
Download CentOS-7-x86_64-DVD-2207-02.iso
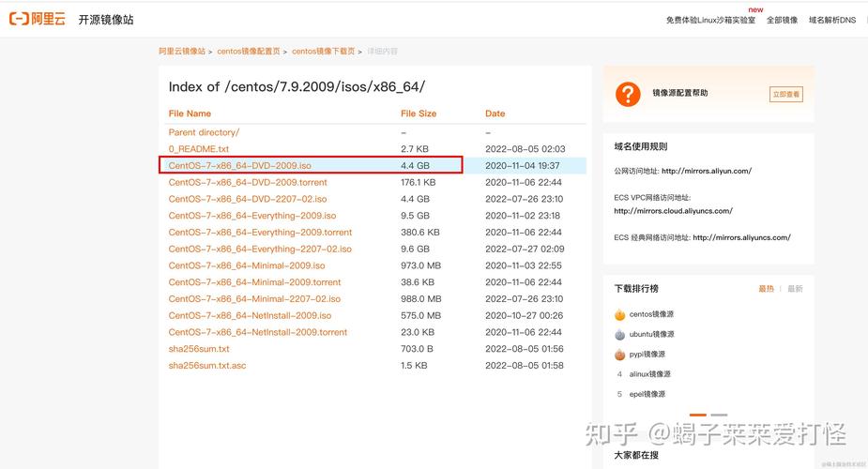point(248,199)
